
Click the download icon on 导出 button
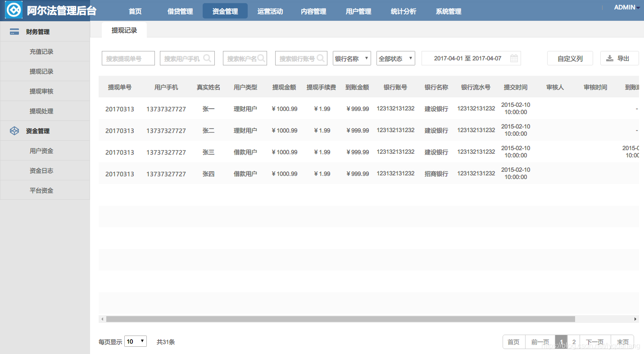point(610,58)
